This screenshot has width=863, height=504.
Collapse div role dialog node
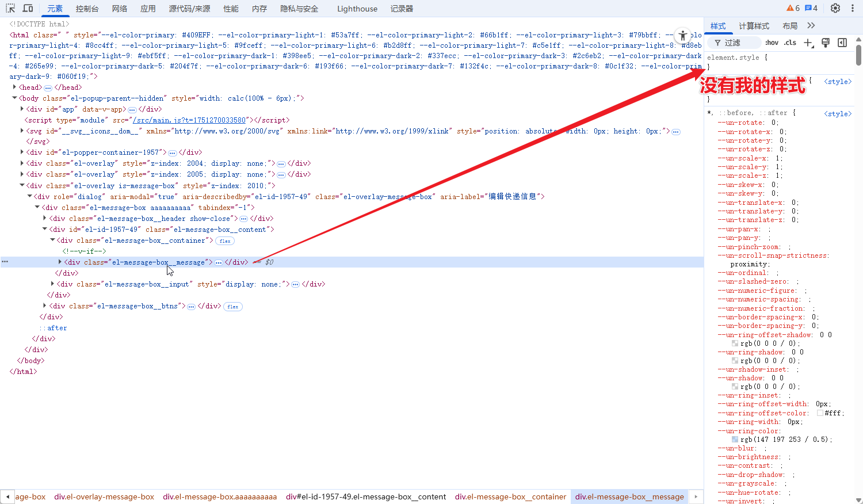pyautogui.click(x=29, y=196)
